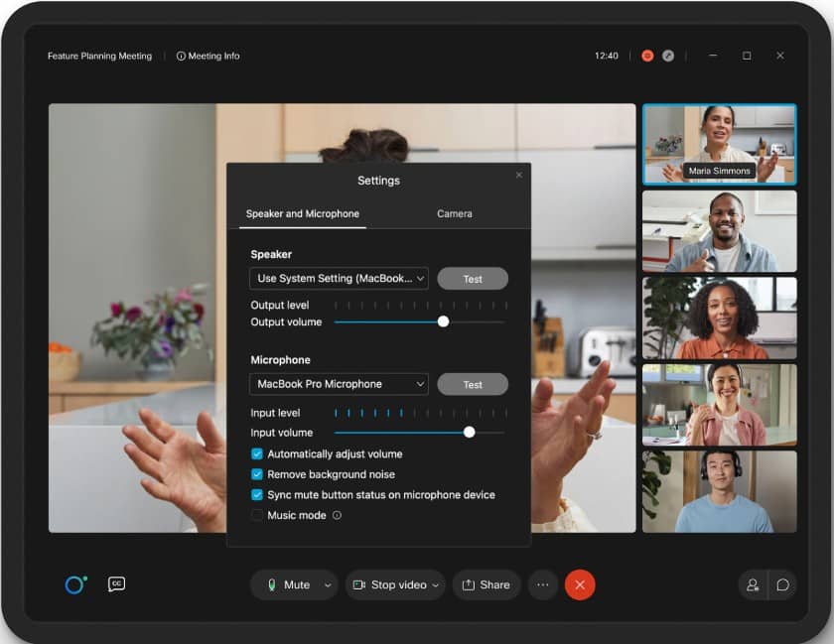Uncheck Automatically adjust volume
This screenshot has width=834, height=644.
pyautogui.click(x=257, y=454)
